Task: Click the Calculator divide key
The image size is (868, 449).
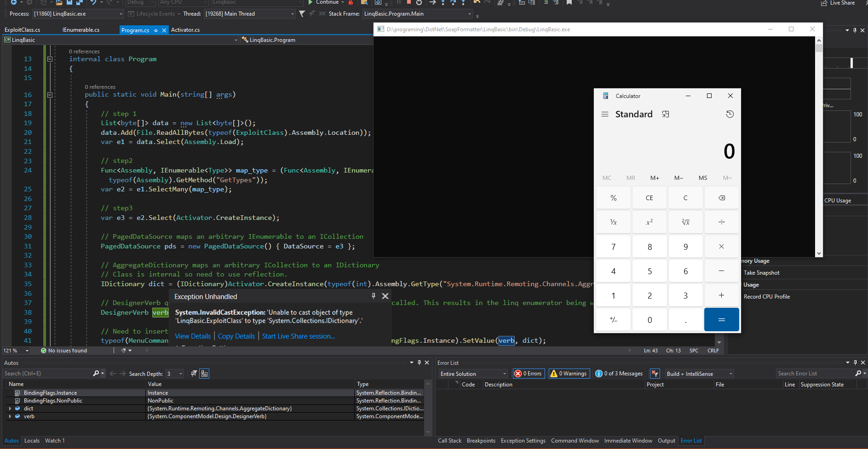Action: [721, 222]
